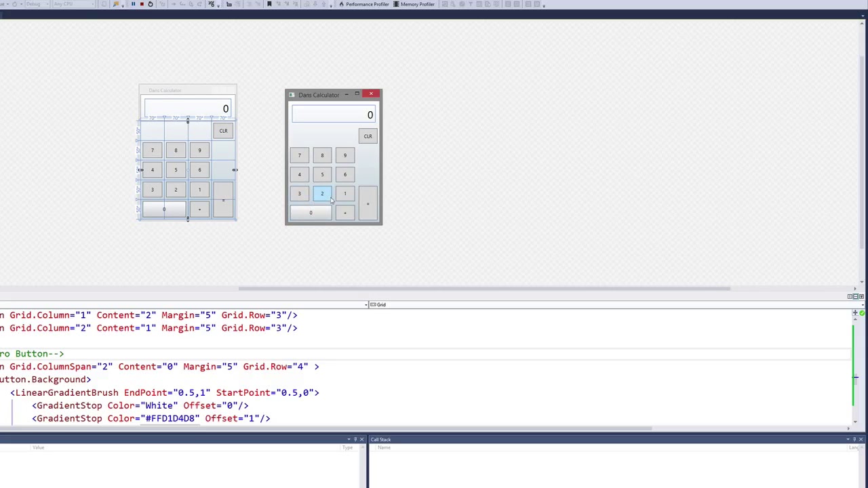Select the 0 button in the designer
868x488 pixels.
pos(163,209)
